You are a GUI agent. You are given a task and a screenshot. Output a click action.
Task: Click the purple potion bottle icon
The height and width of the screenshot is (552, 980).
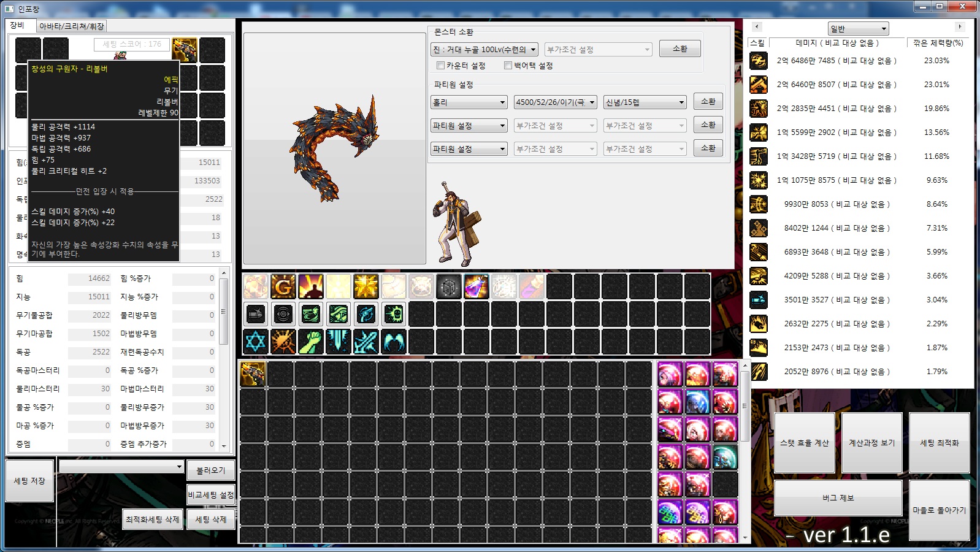(477, 286)
